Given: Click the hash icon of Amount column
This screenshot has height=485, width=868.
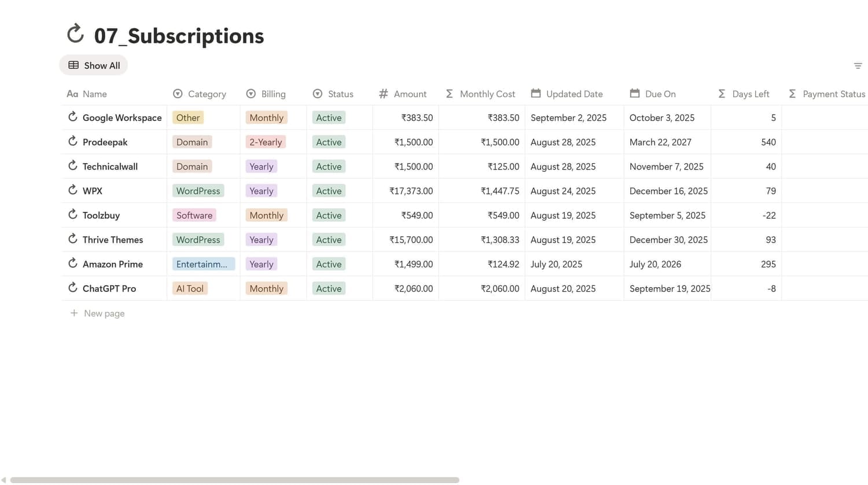Looking at the screenshot, I should click(x=383, y=94).
